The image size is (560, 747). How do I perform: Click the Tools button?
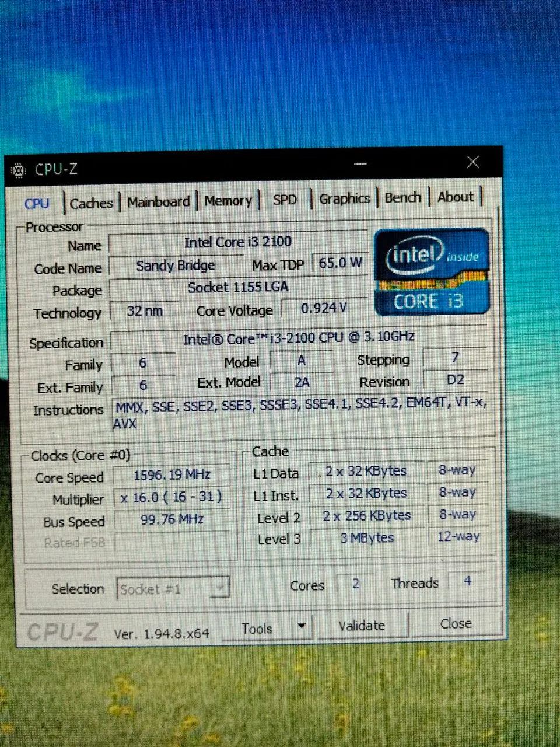(257, 628)
